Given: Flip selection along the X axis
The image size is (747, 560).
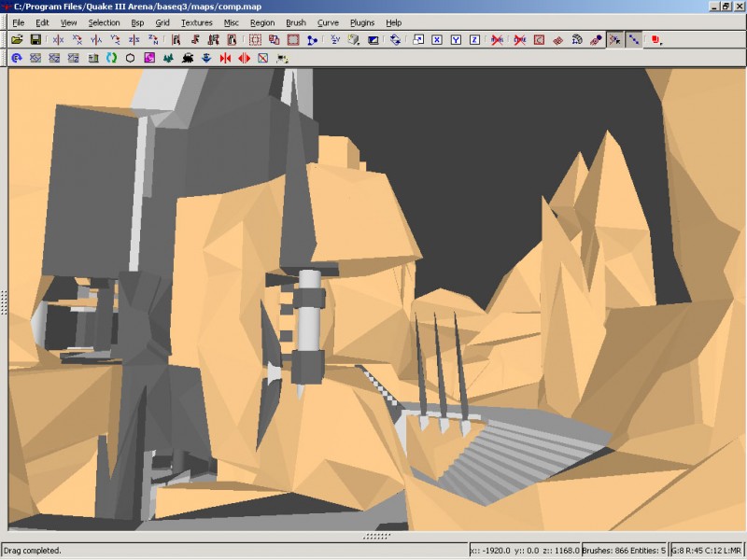Looking at the screenshot, I should click(x=58, y=39).
